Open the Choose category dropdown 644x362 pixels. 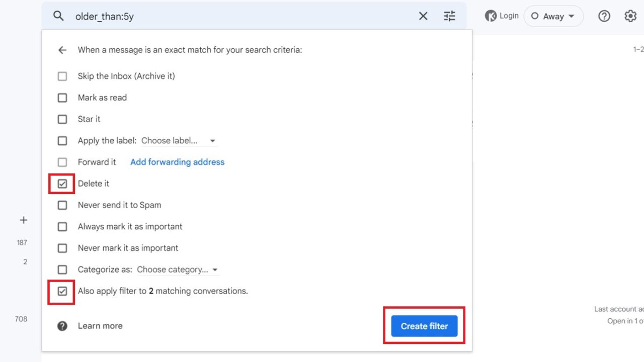(178, 270)
